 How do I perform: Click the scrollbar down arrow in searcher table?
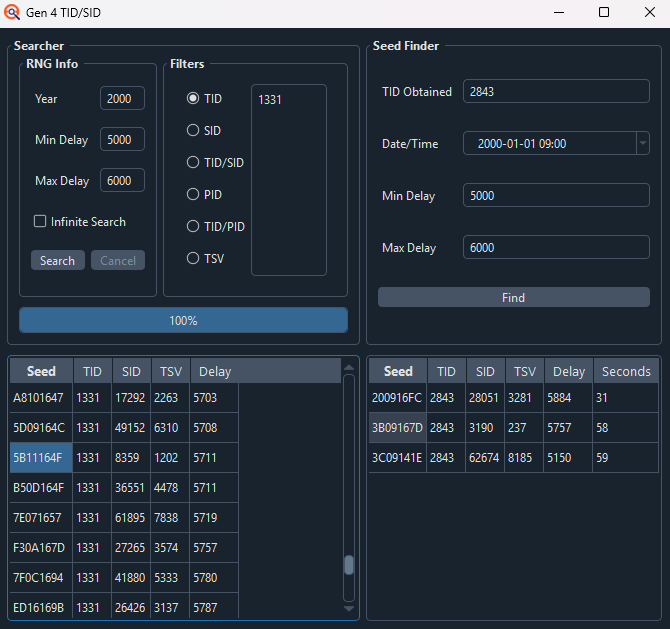click(x=349, y=608)
